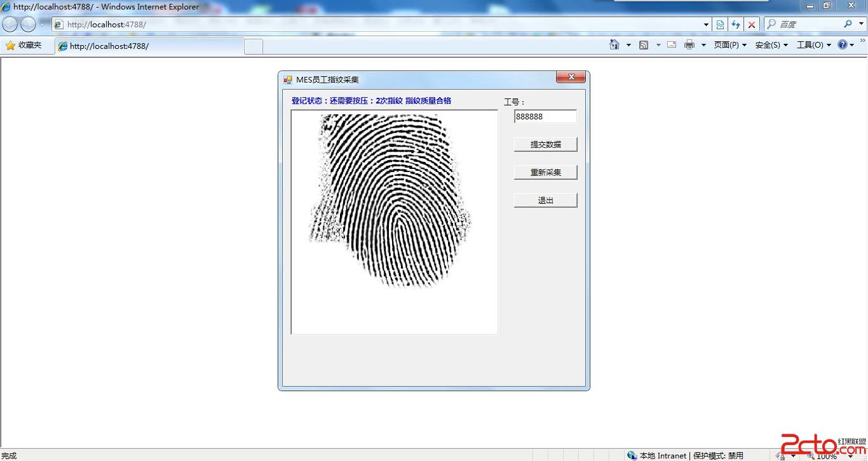868x461 pixels.
Task: Click the Internet Explorer icon in title bar
Action: point(6,6)
